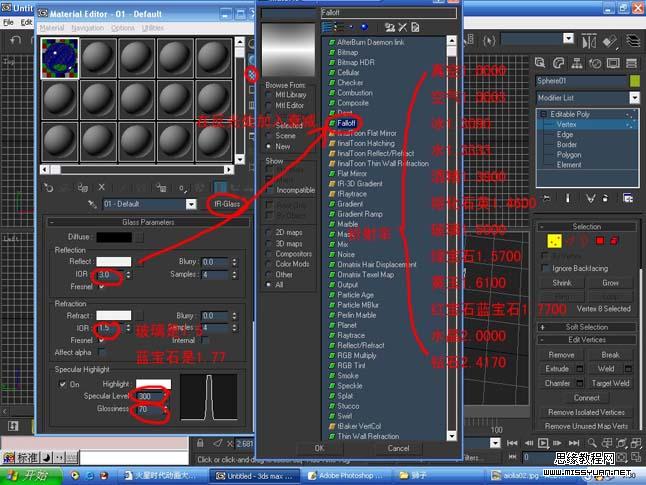Click the Target Weld button

[x=610, y=384]
